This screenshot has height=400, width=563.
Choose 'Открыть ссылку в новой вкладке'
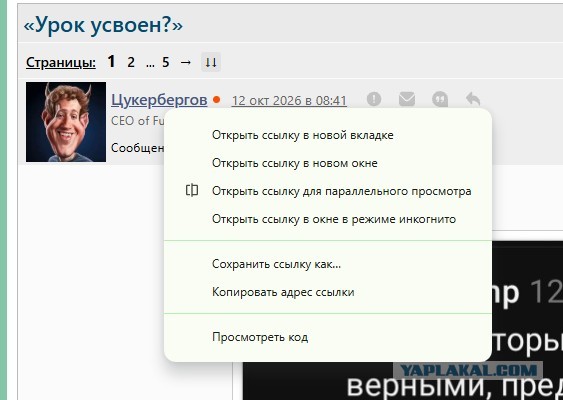click(x=328, y=135)
